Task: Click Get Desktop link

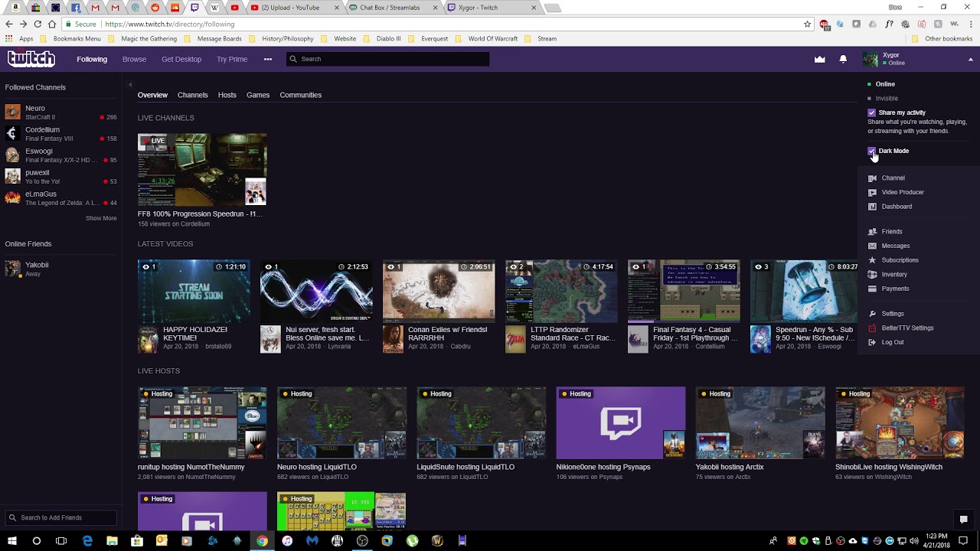Action: (x=181, y=59)
